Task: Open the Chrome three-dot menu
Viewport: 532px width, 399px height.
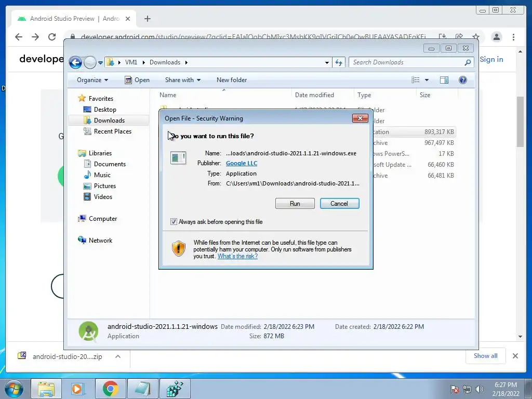Action: point(513,37)
